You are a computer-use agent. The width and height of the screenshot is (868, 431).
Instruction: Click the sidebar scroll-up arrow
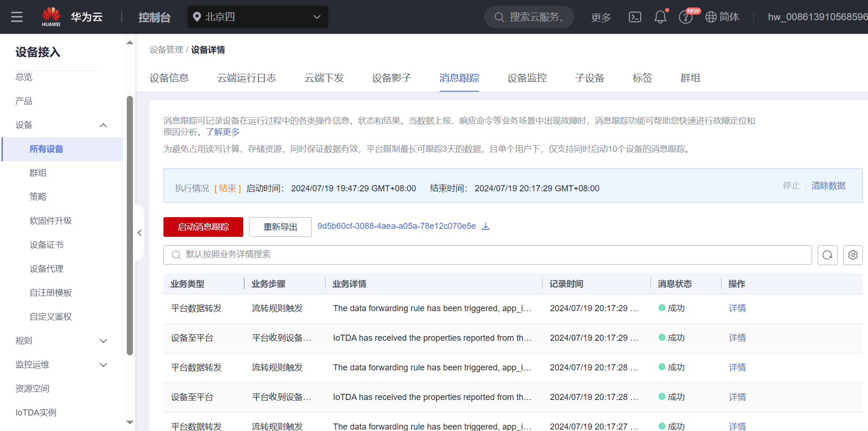click(x=130, y=43)
